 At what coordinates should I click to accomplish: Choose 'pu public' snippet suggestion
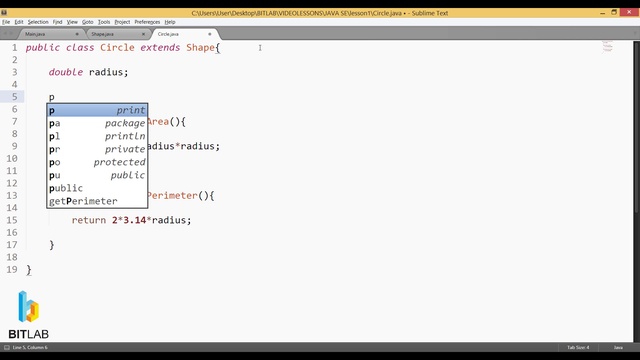pos(97,176)
